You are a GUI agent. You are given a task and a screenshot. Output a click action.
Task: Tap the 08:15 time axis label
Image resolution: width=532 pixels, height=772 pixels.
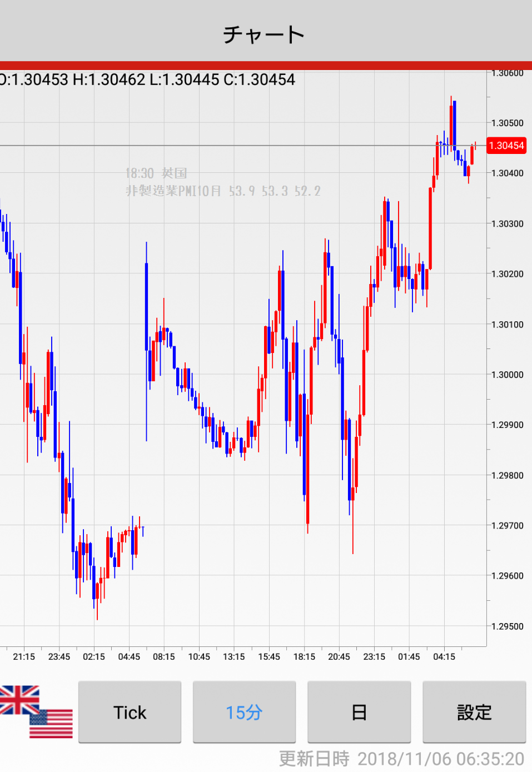coord(164,656)
